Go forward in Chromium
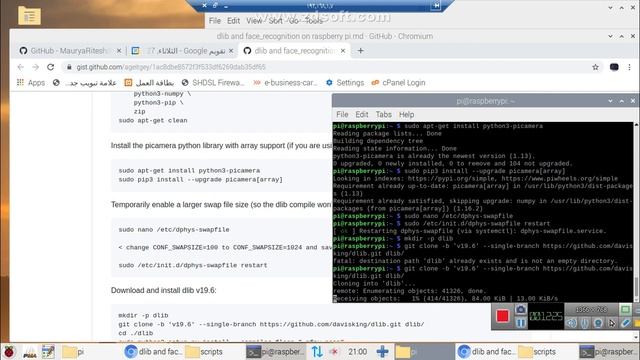The width and height of the screenshot is (640, 360). click(x=36, y=67)
